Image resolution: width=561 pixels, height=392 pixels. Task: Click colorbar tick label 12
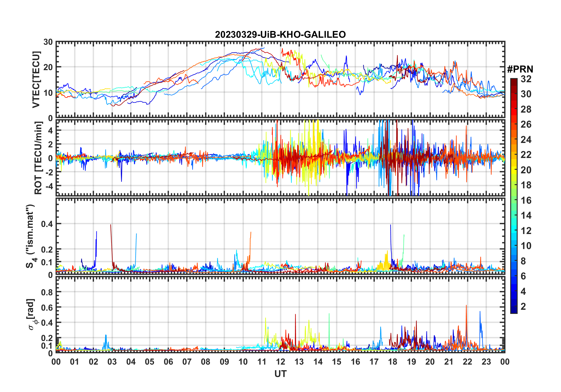(526, 231)
